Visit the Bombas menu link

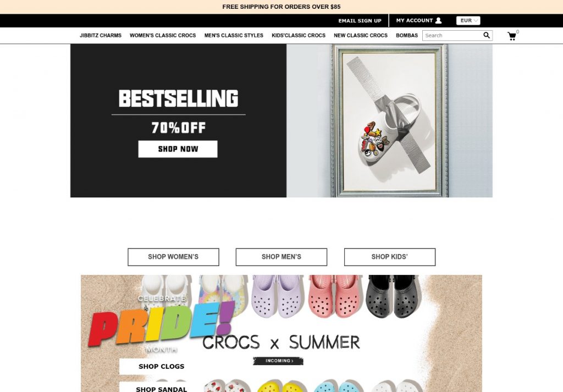point(407,36)
